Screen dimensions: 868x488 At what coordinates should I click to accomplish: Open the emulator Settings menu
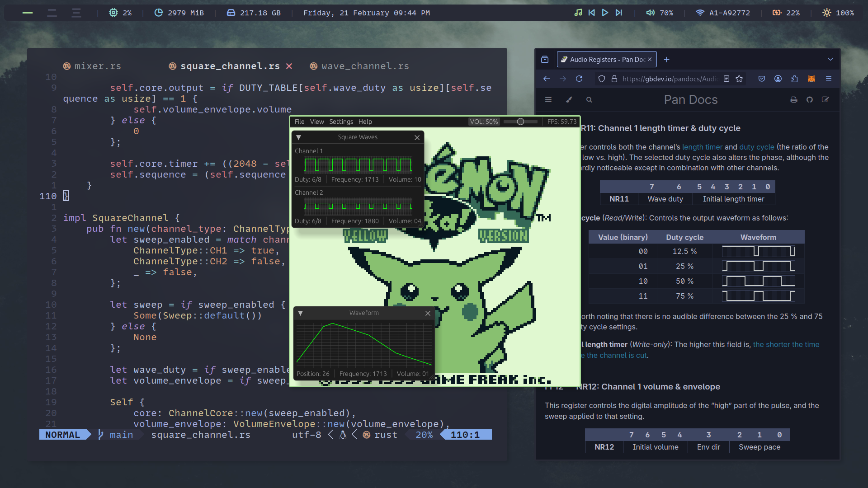point(341,122)
